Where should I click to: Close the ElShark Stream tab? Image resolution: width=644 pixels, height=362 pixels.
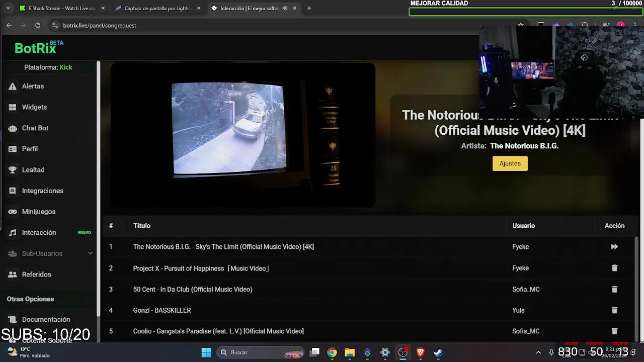click(103, 8)
